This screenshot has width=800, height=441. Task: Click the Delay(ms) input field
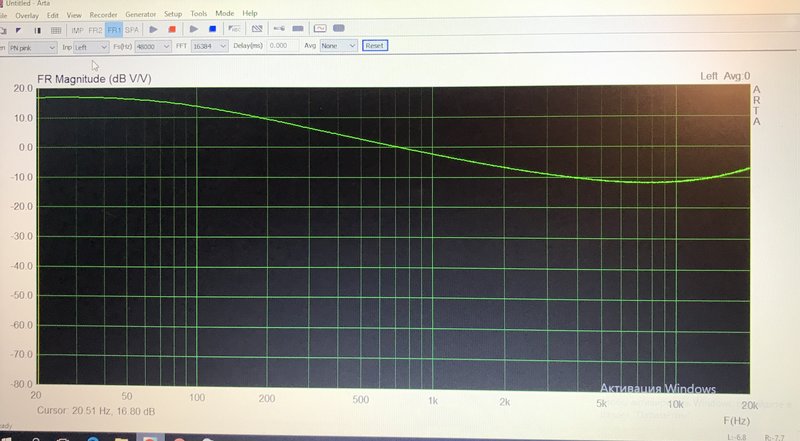[282, 45]
